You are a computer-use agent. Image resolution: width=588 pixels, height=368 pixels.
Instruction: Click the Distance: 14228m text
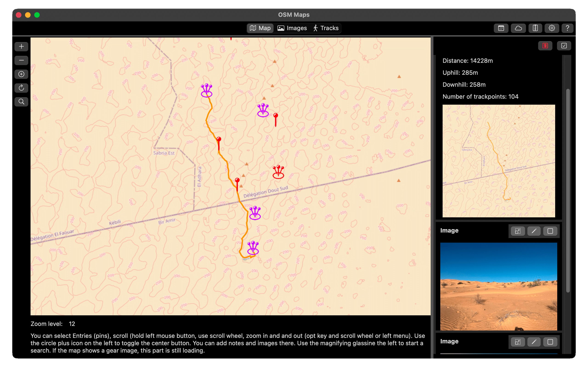tap(467, 60)
